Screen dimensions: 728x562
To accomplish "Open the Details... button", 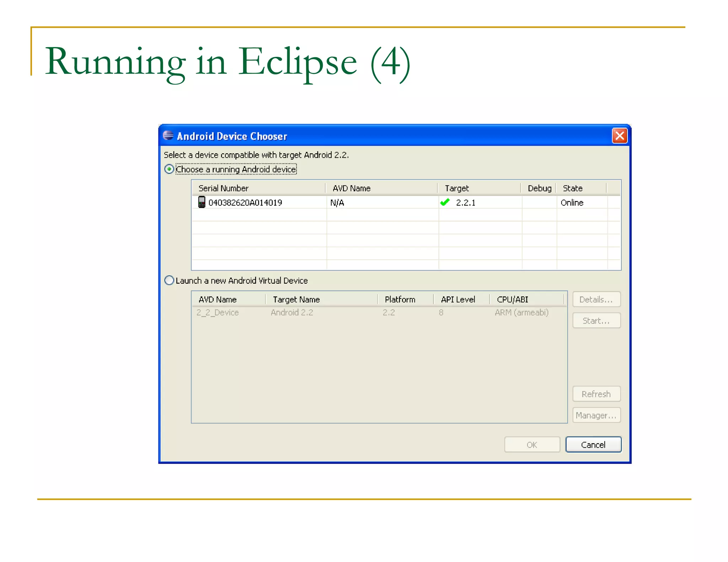I will click(x=596, y=299).
